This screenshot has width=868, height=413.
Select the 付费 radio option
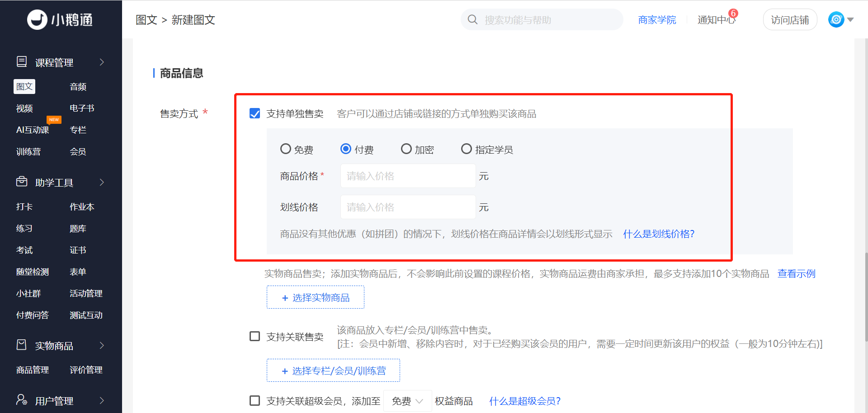click(346, 149)
